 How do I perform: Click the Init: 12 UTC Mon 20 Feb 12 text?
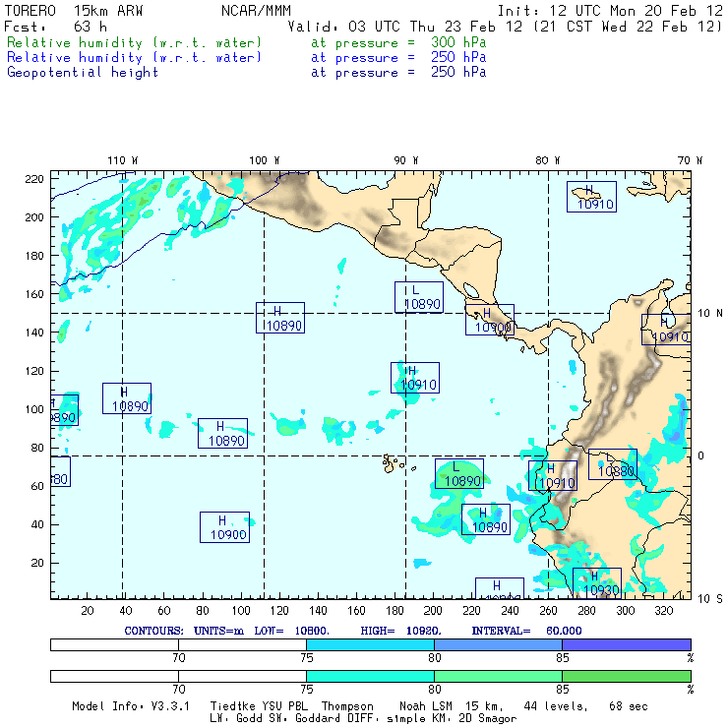pos(610,10)
